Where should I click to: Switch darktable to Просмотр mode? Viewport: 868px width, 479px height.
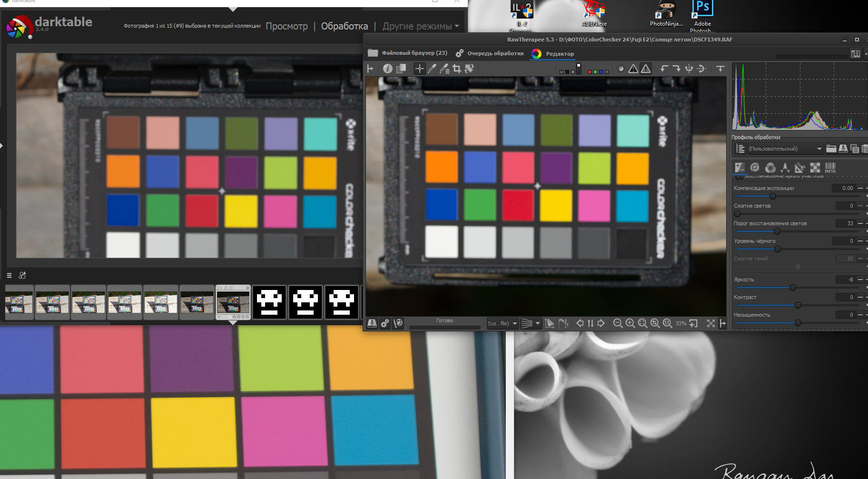coord(286,26)
